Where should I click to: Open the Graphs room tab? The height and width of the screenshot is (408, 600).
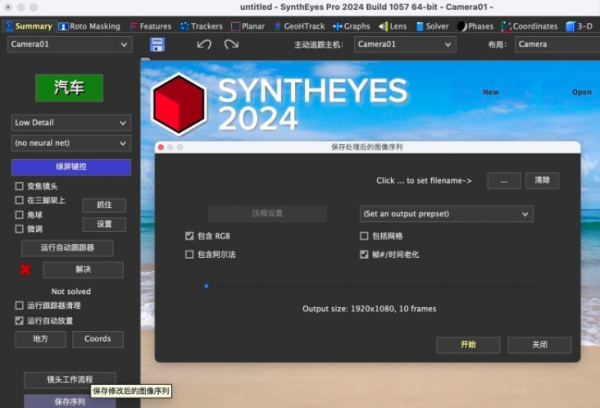[351, 26]
